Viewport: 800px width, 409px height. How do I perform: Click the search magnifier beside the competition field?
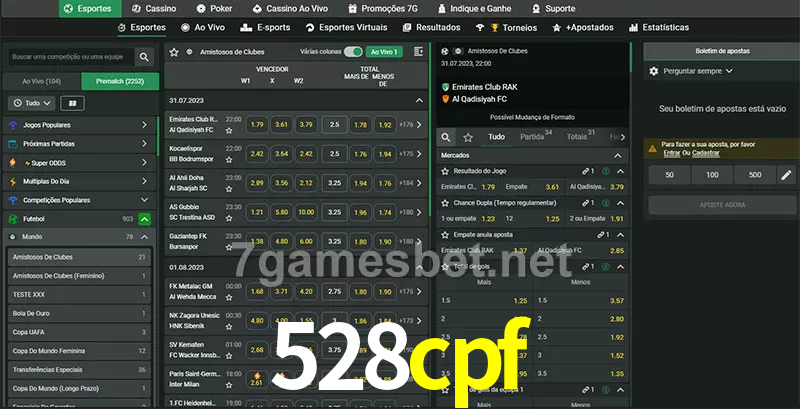pyautogui.click(x=145, y=58)
